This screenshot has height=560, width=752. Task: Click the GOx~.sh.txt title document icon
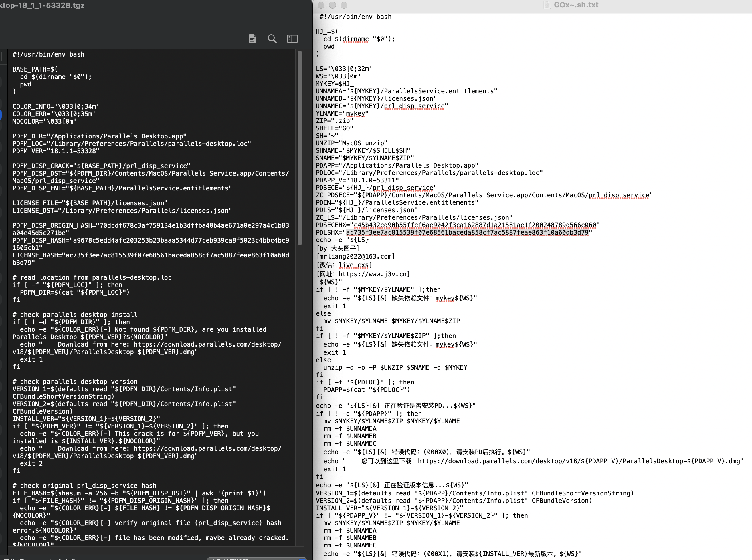pos(547,5)
